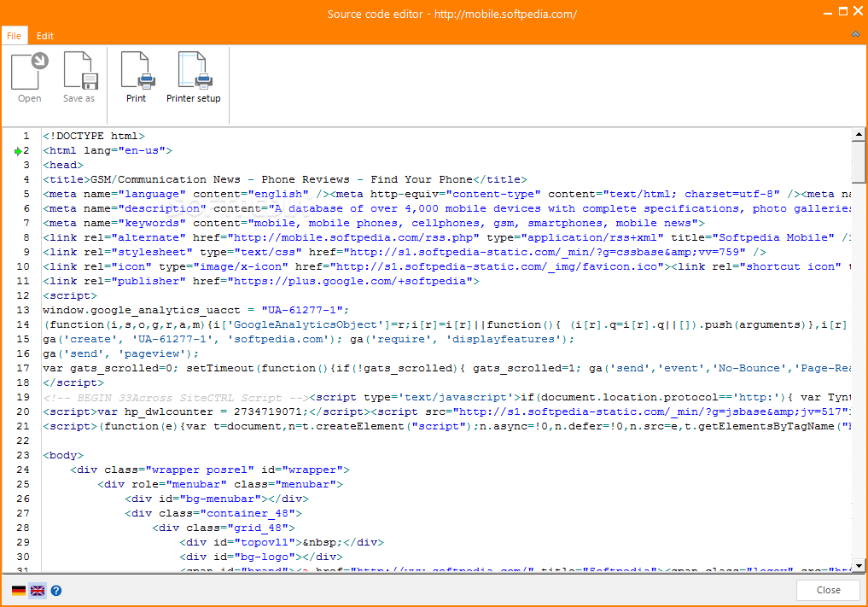Click the 'pageview' line 16 text

pyautogui.click(x=120, y=353)
